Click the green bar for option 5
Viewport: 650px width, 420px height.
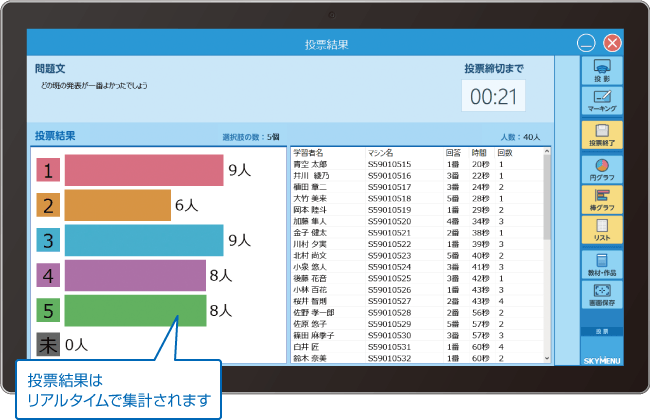(x=135, y=311)
